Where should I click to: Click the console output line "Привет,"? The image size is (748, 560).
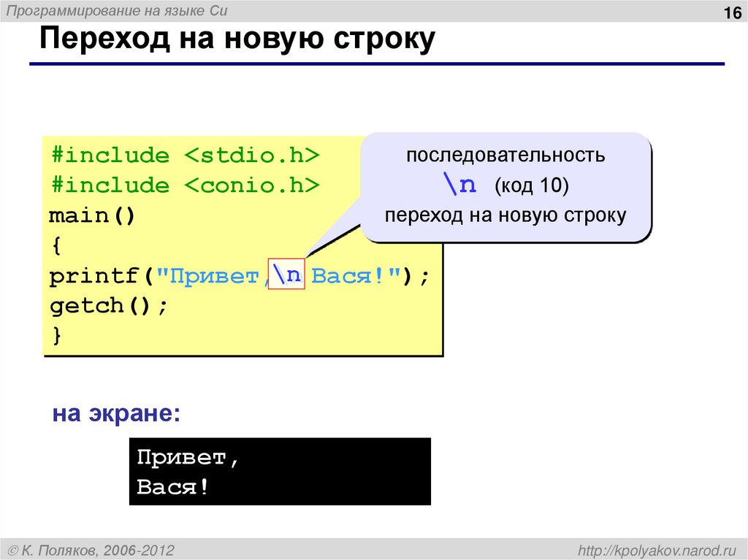[188, 458]
